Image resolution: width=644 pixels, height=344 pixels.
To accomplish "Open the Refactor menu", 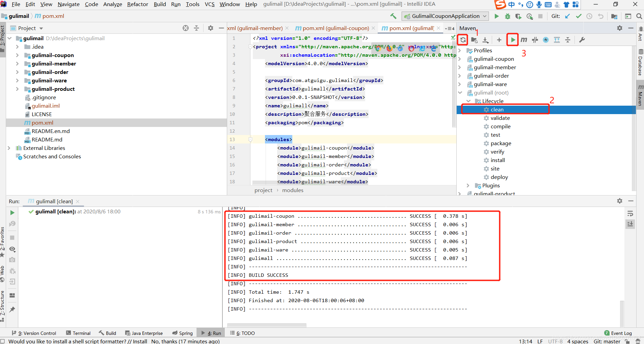I will [x=138, y=4].
